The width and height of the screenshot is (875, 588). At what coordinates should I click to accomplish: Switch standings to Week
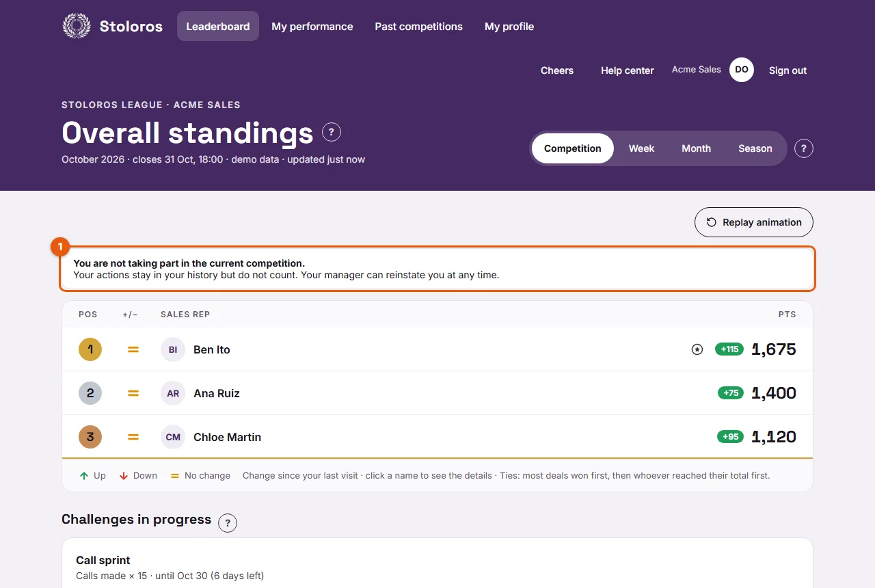(642, 148)
